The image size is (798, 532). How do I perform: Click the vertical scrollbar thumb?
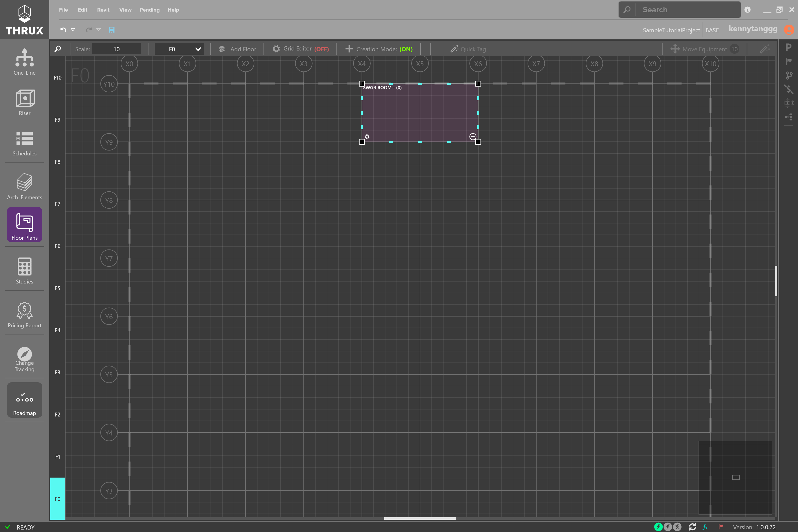776,281
